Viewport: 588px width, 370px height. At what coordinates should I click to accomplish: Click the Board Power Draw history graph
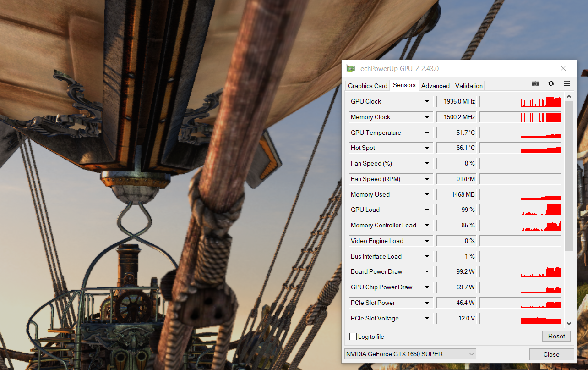click(520, 271)
